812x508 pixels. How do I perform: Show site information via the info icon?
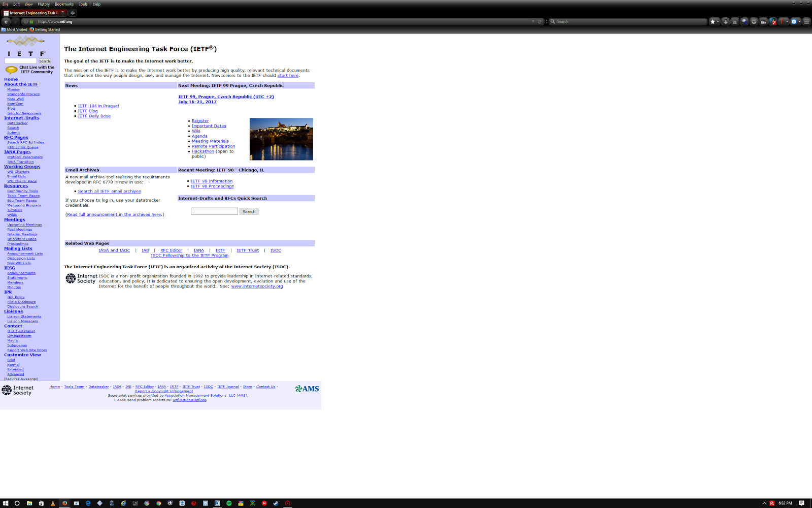pyautogui.click(x=26, y=21)
